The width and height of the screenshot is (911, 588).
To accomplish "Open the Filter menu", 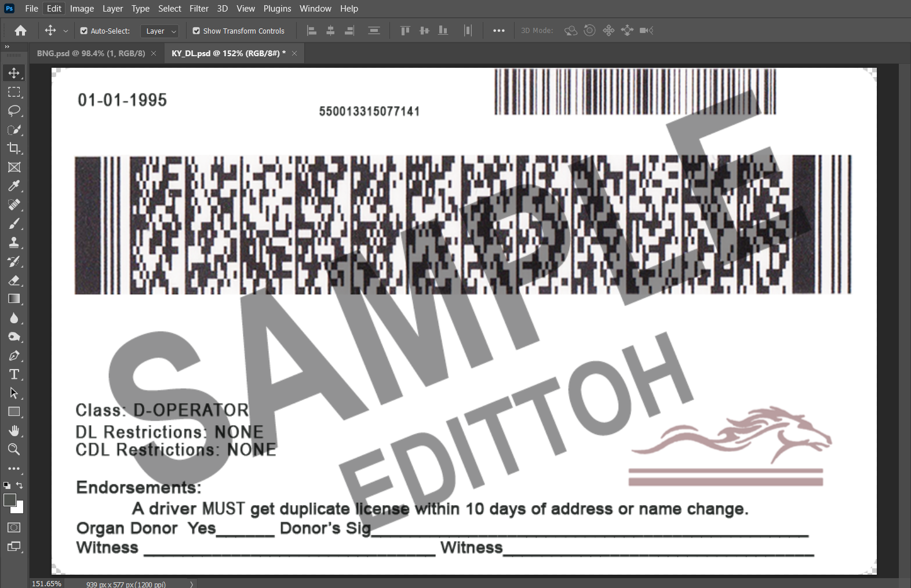I will pos(199,9).
